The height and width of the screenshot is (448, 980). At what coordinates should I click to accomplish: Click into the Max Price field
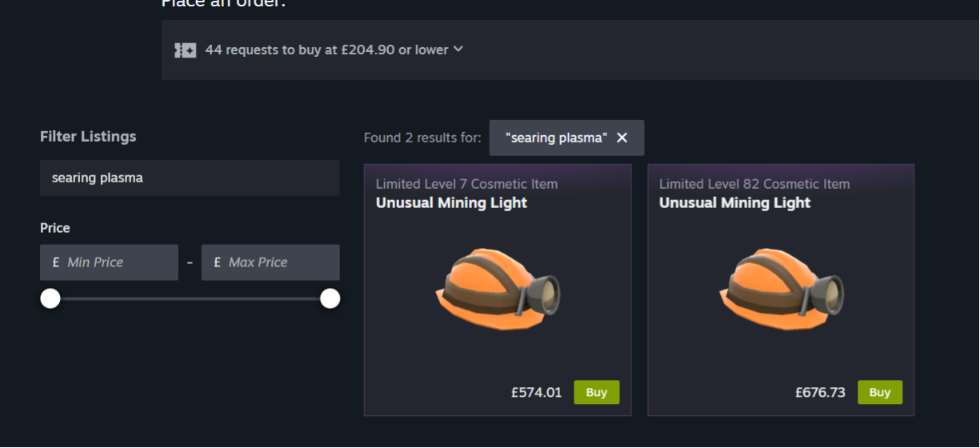[270, 262]
